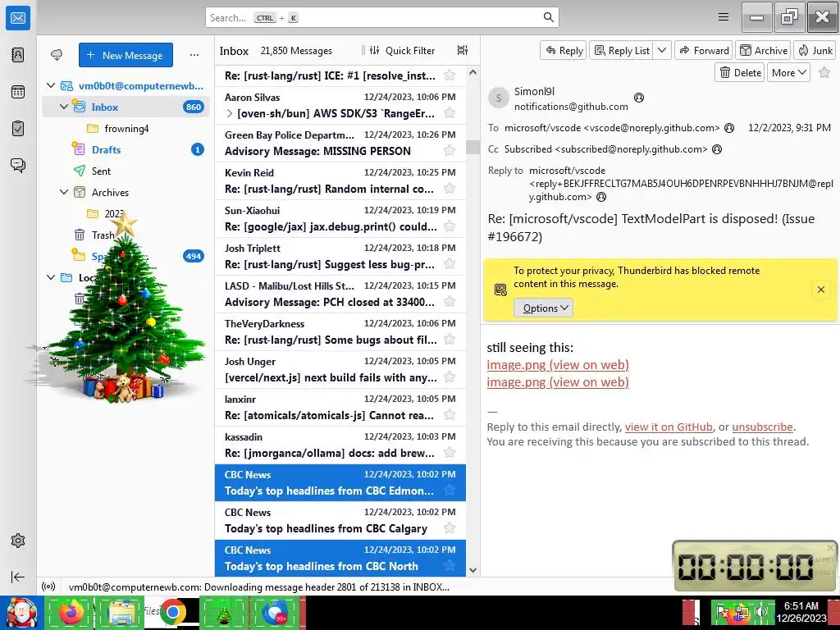Open message list display options

click(463, 50)
